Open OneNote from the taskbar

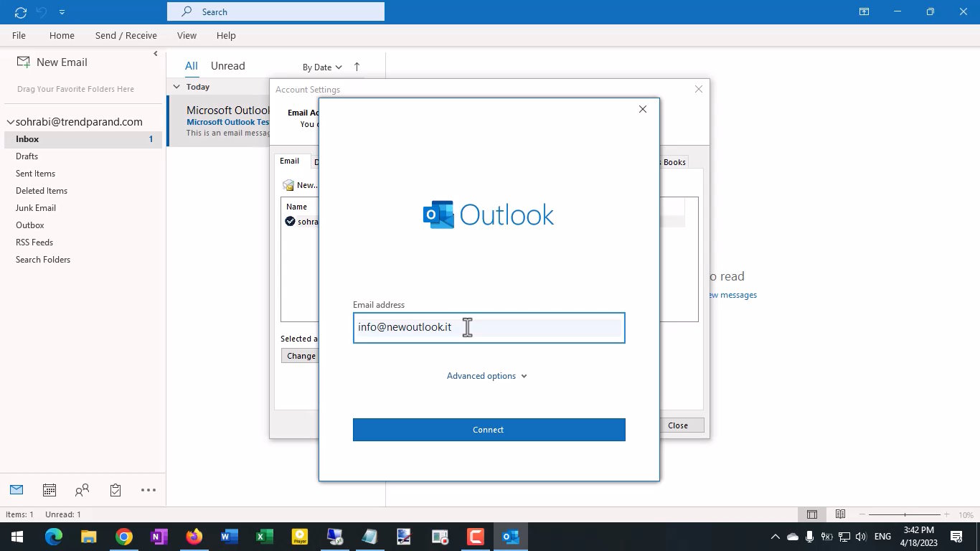[159, 537]
